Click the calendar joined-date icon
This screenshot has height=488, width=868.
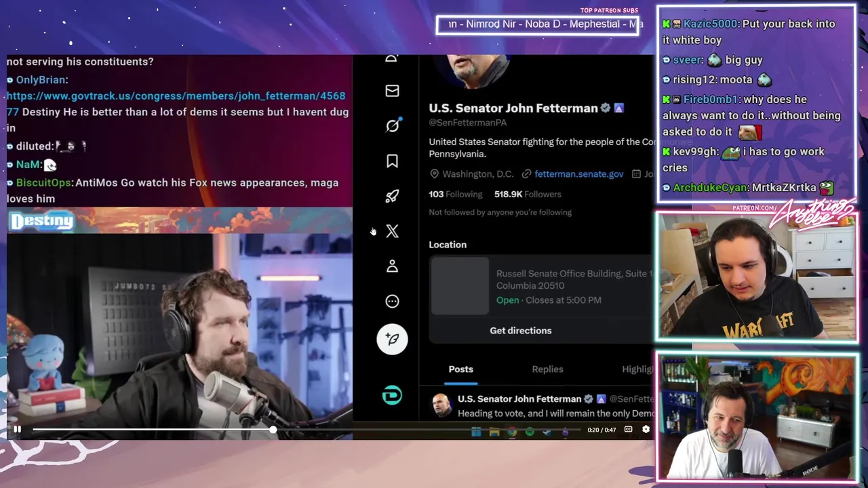coord(636,174)
